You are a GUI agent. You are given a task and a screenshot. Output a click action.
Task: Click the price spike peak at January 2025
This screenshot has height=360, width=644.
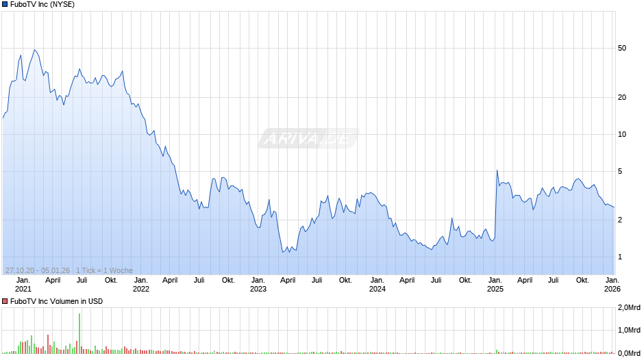[497, 170]
